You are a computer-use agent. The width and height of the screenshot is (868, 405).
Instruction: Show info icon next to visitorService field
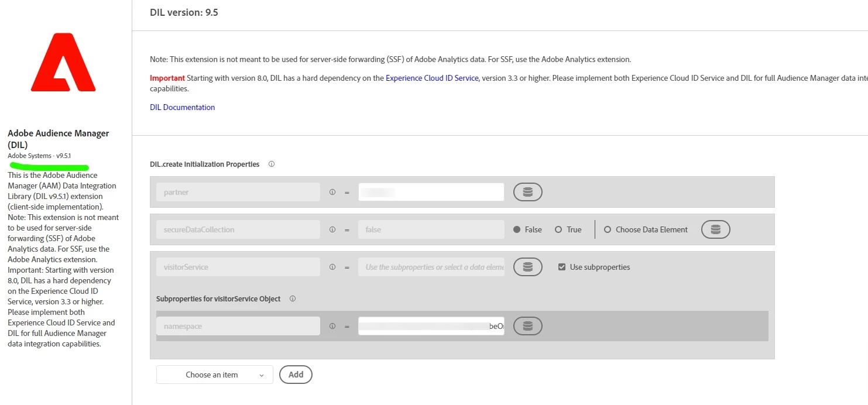pyautogui.click(x=332, y=267)
